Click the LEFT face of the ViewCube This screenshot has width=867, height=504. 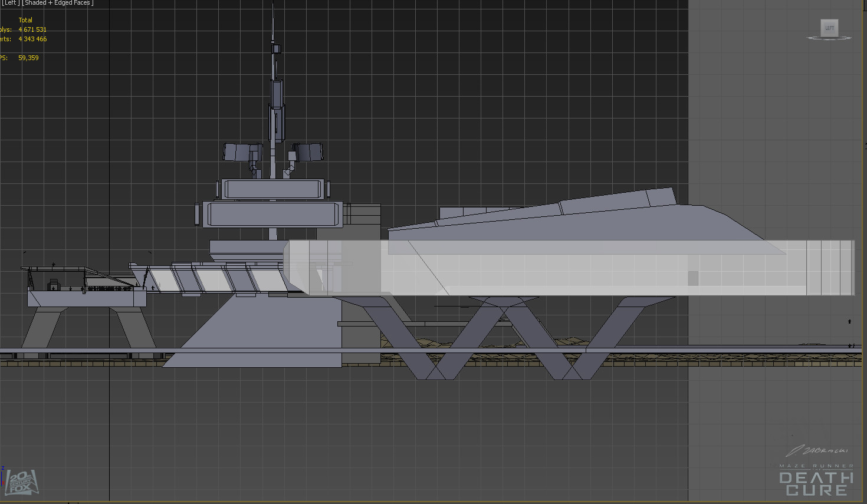click(829, 28)
